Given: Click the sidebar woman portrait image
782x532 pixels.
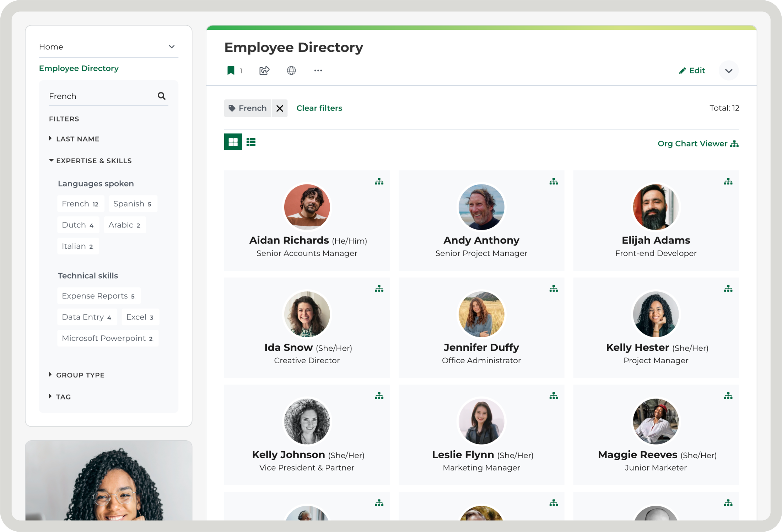Looking at the screenshot, I should (x=109, y=480).
